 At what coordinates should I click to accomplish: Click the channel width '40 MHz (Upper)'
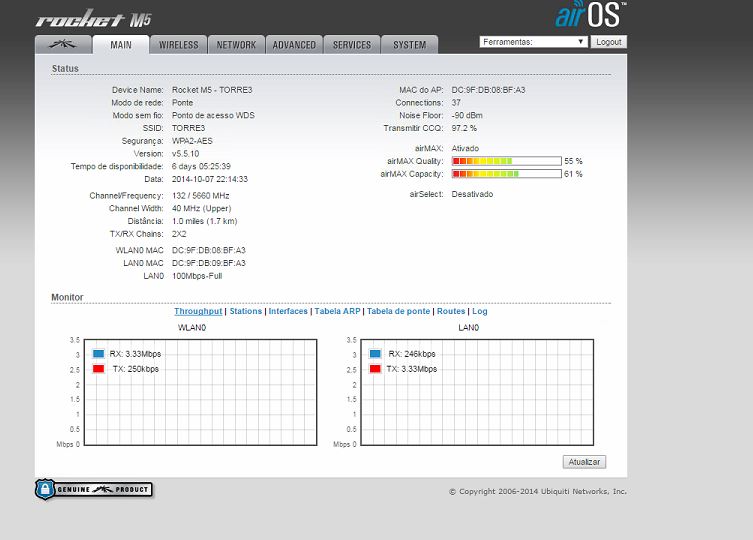(x=202, y=209)
